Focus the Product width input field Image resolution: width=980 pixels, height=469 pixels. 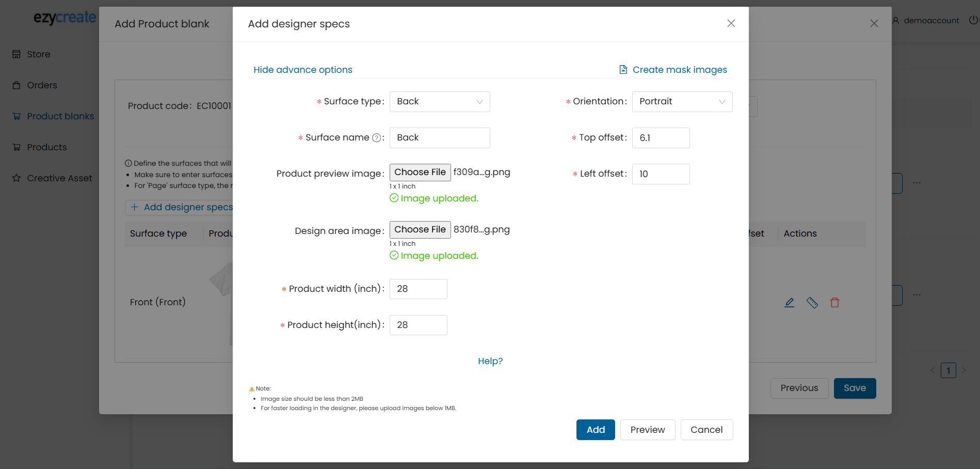(x=418, y=289)
